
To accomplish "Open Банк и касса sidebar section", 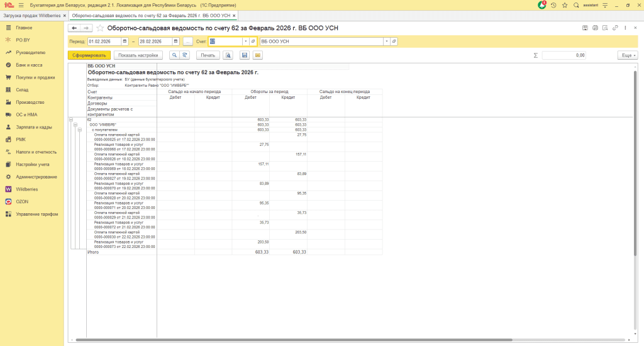I will point(28,65).
